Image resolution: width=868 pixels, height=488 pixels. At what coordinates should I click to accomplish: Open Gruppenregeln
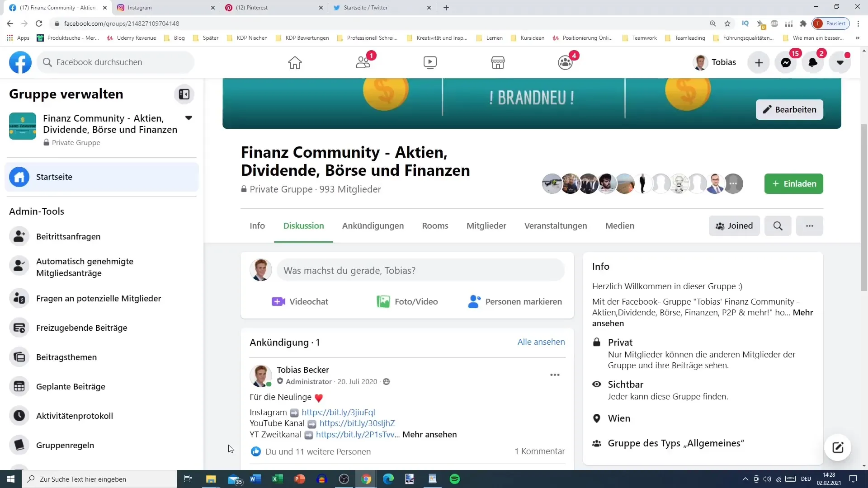(102, 445)
